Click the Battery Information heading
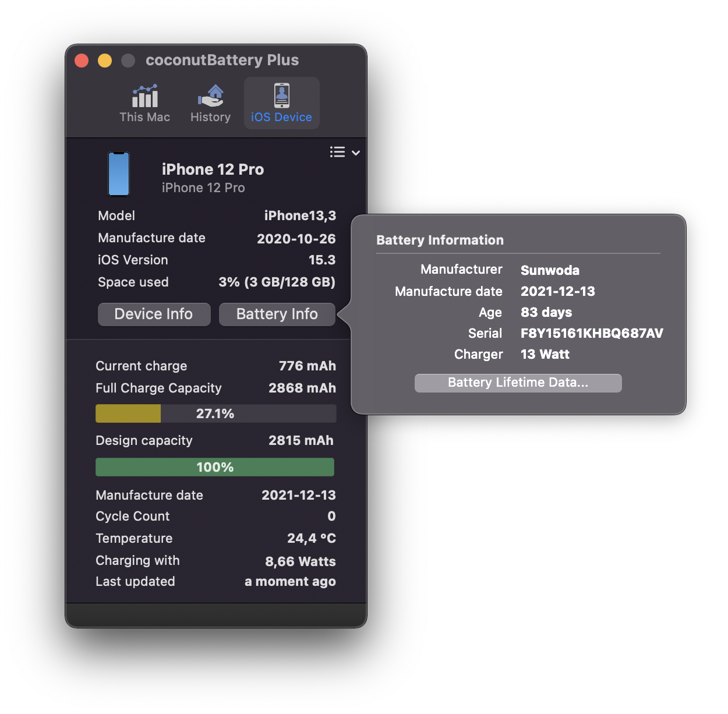The image size is (728, 714). 440,240
